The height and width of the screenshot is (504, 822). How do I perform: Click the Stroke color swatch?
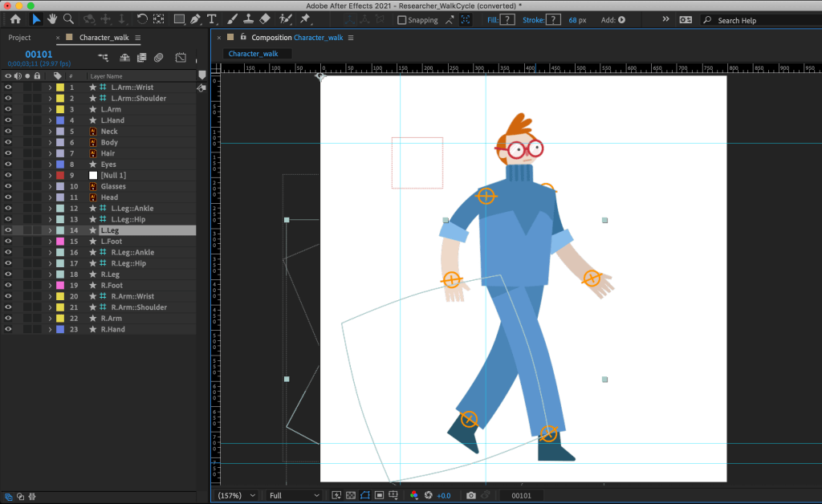coord(552,19)
